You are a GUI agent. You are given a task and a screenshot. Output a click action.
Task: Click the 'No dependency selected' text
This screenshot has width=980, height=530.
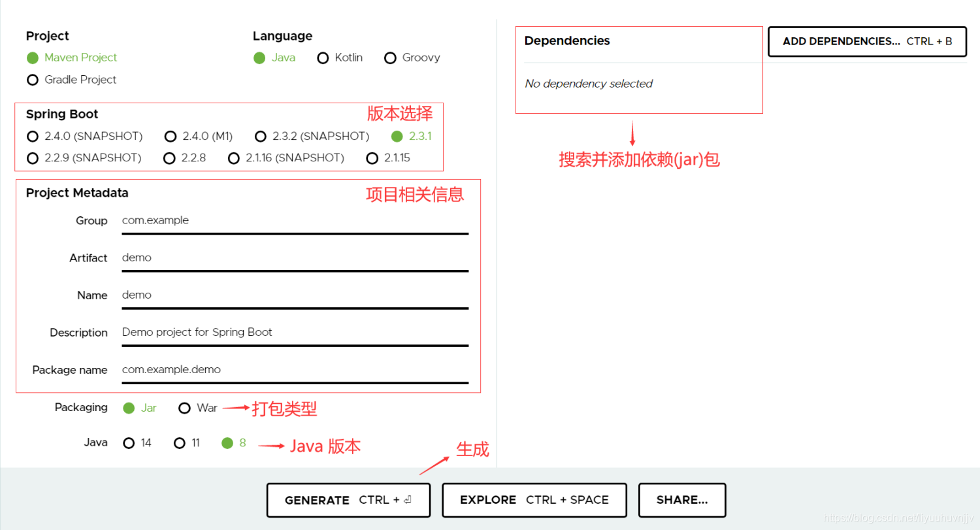click(589, 84)
